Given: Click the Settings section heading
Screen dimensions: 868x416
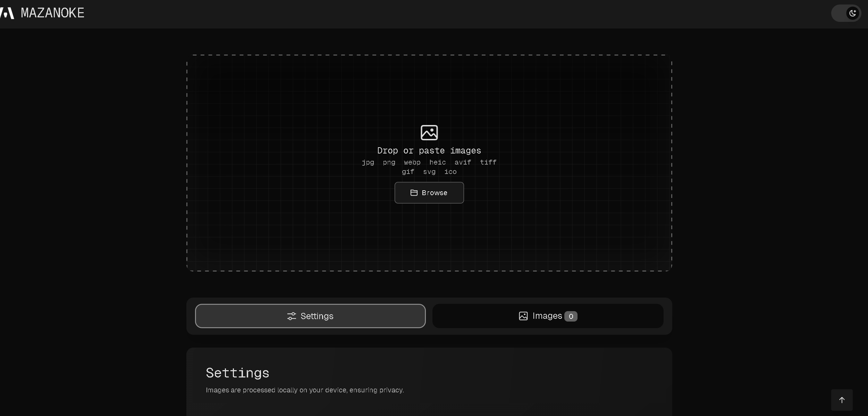Looking at the screenshot, I should 237,373.
